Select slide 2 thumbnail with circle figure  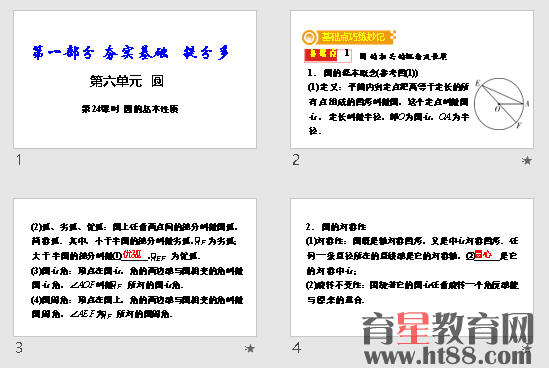pos(412,79)
